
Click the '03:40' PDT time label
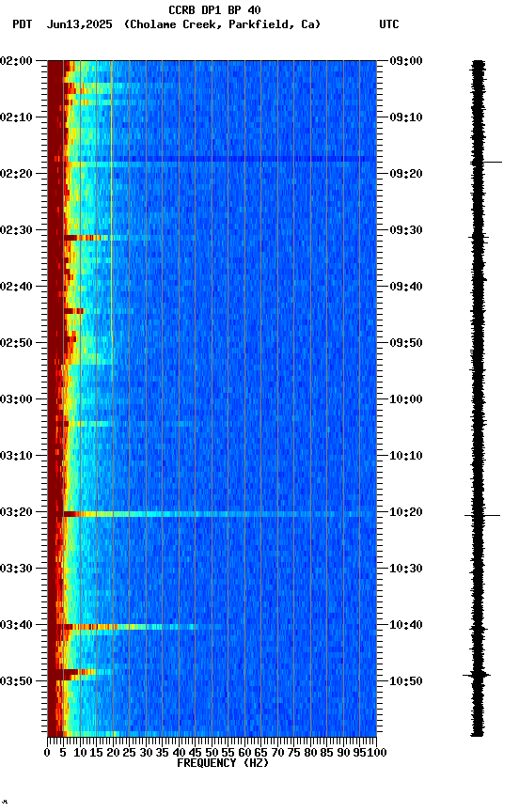tap(16, 626)
